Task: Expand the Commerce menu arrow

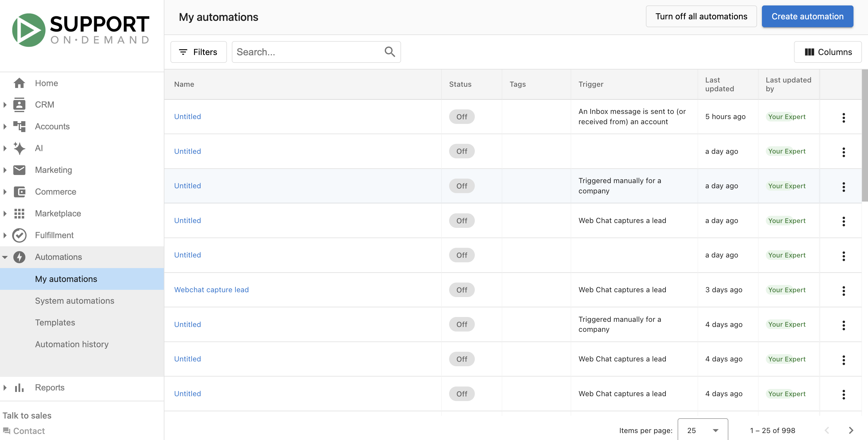Action: [x=5, y=192]
